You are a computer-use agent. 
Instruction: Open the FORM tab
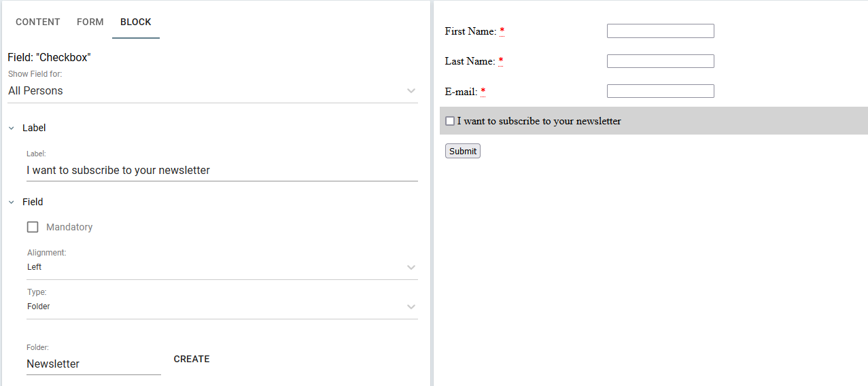[90, 22]
